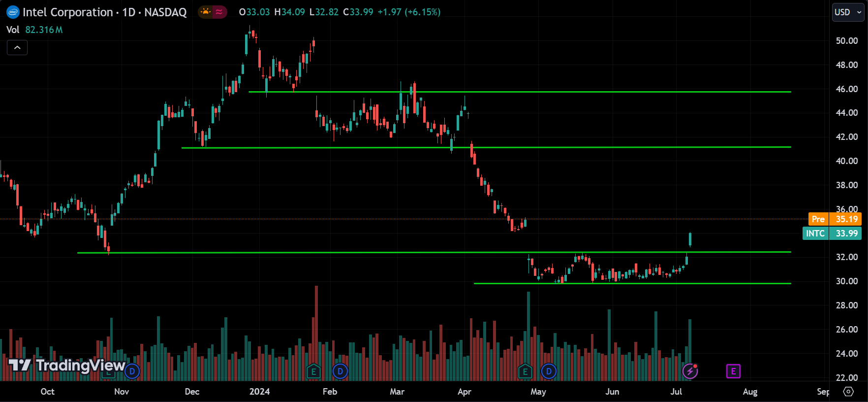This screenshot has width=868, height=402.
Task: Click the purple upcoming earnings E marker
Action: [x=733, y=371]
